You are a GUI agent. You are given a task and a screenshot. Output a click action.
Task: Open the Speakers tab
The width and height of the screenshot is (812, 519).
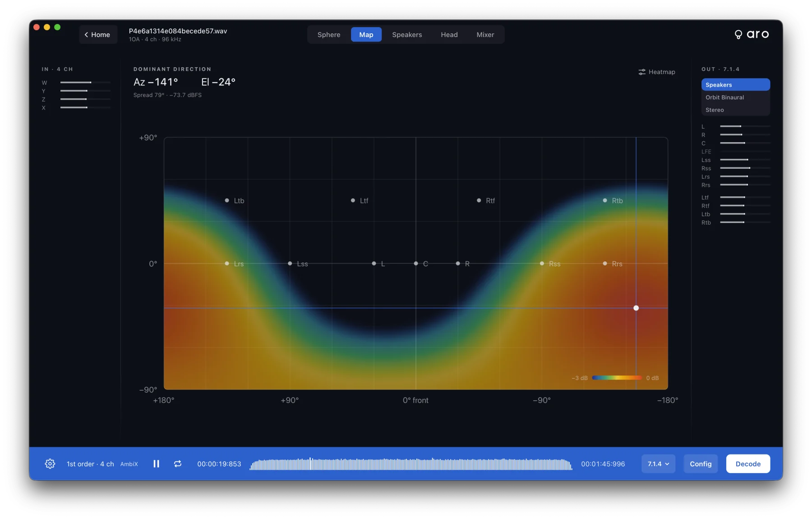click(407, 35)
